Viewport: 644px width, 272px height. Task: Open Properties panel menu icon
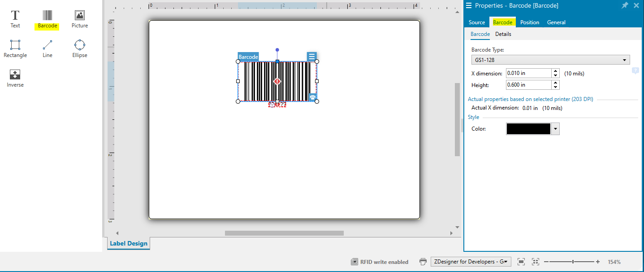(x=469, y=5)
